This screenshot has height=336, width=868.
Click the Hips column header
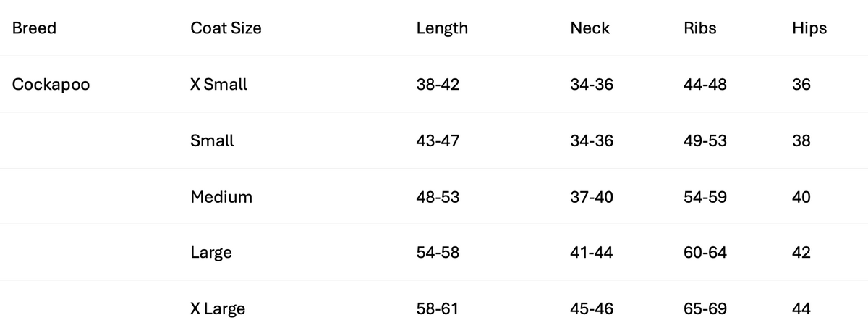point(809,28)
